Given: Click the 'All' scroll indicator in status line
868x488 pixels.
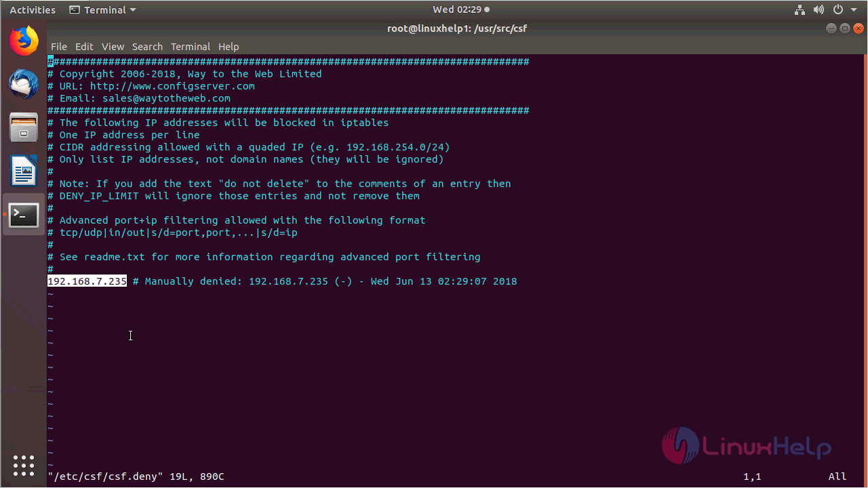Looking at the screenshot, I should click(x=837, y=476).
